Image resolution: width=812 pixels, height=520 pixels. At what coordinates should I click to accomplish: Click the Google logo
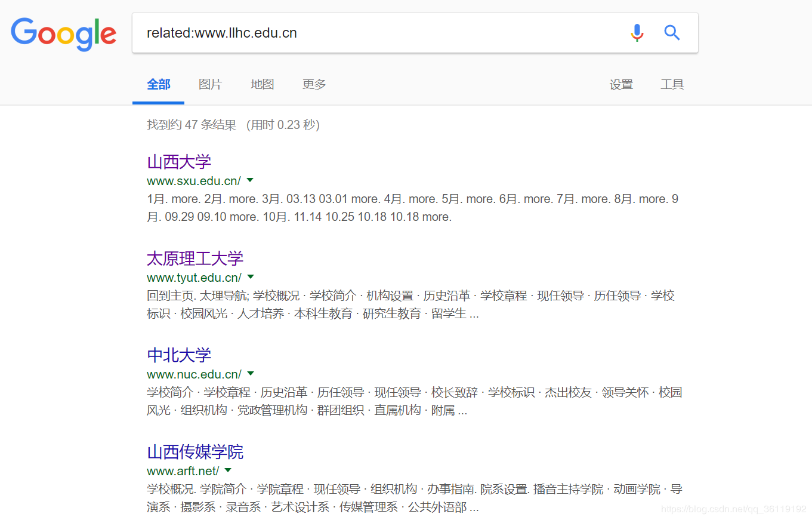pyautogui.click(x=63, y=34)
